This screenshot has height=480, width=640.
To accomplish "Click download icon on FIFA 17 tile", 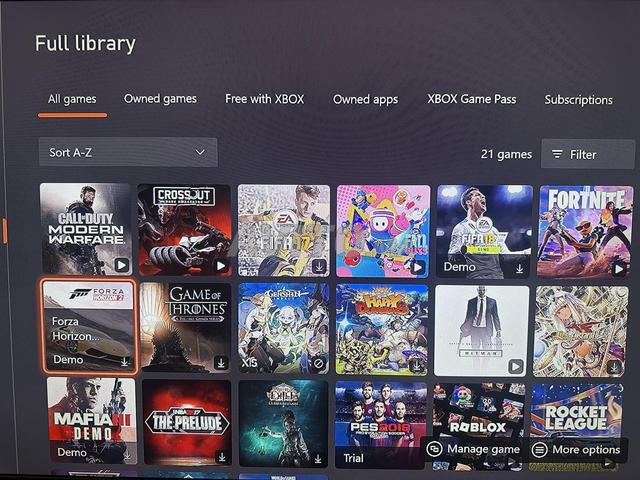I will (x=319, y=267).
